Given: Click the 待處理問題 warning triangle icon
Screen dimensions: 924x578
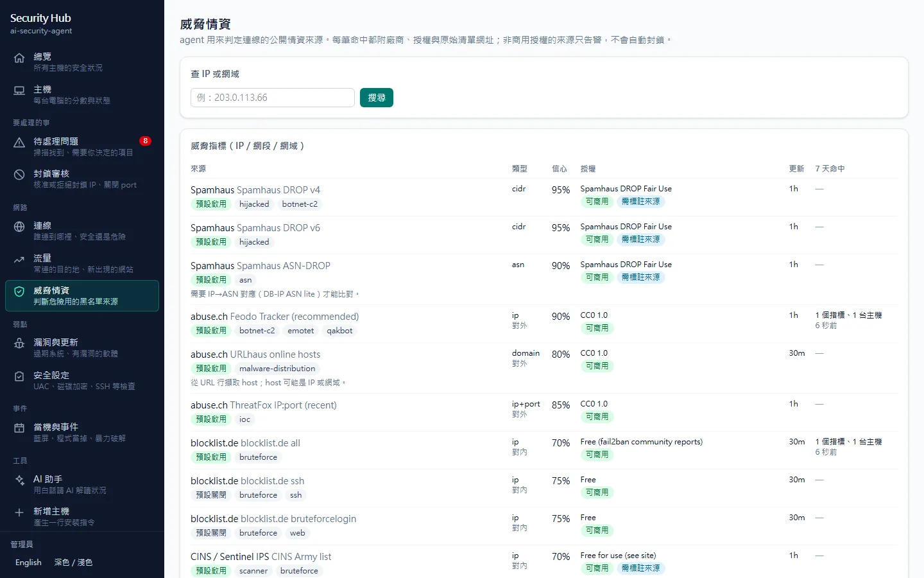Looking at the screenshot, I should point(19,143).
